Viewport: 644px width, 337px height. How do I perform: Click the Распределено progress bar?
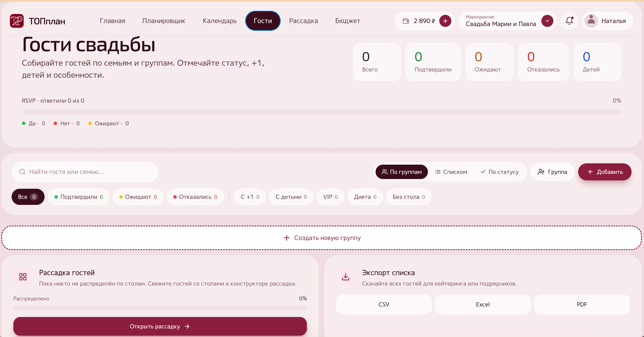[x=160, y=308]
